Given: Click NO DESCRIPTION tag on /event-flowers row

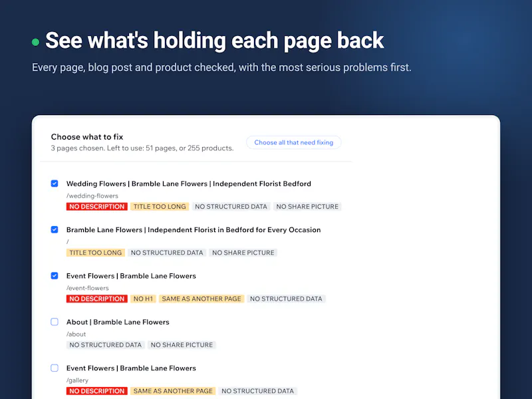Looking at the screenshot, I should [x=96, y=299].
